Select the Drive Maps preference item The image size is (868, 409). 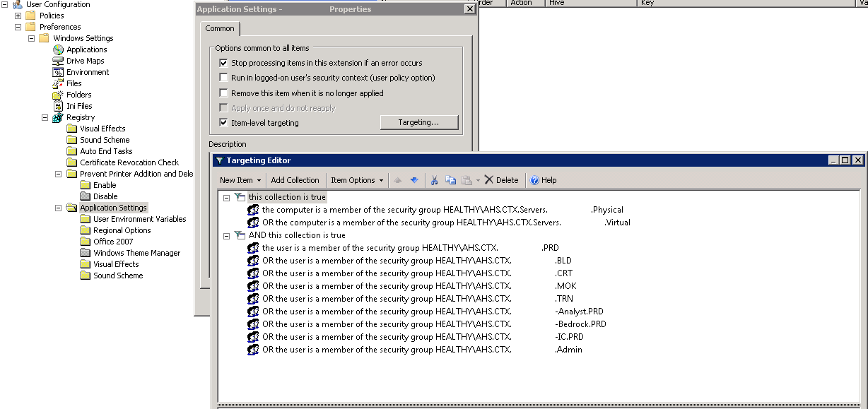pos(85,61)
